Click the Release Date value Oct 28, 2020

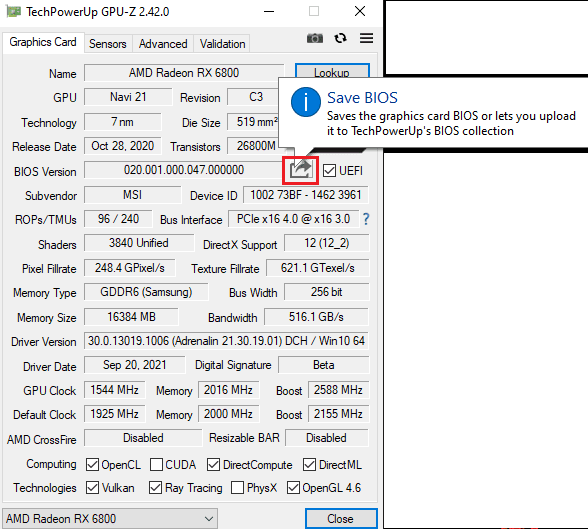click(123, 146)
